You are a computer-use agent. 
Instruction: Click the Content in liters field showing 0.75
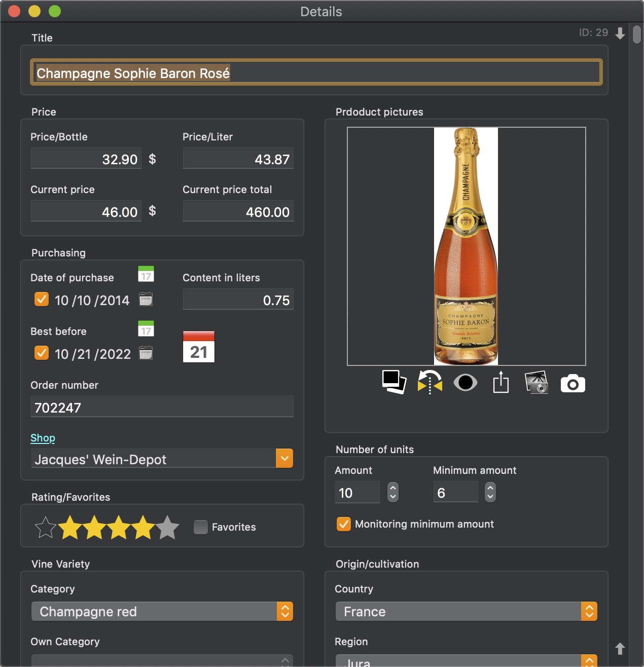coord(238,300)
